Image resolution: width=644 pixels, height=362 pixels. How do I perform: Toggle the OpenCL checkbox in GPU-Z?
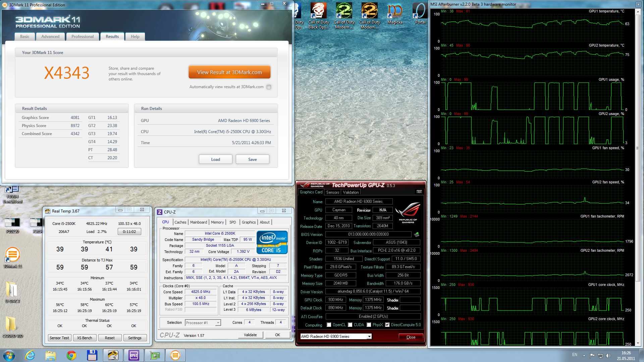(x=329, y=325)
